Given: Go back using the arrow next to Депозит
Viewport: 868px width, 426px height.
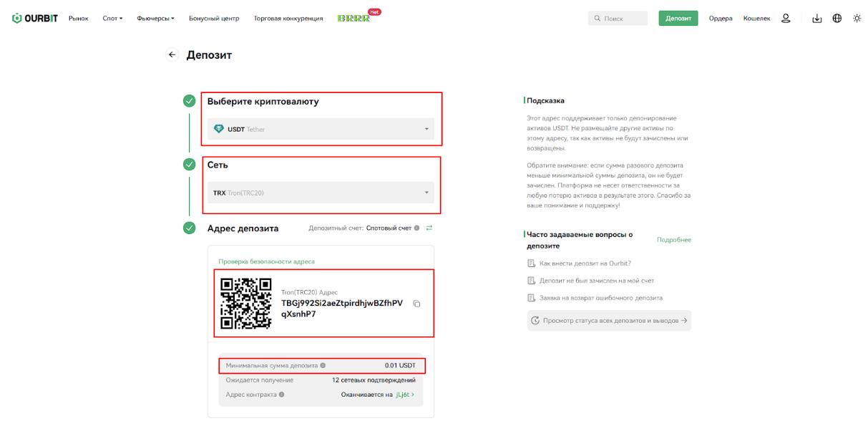Looking at the screenshot, I should pyautogui.click(x=172, y=54).
